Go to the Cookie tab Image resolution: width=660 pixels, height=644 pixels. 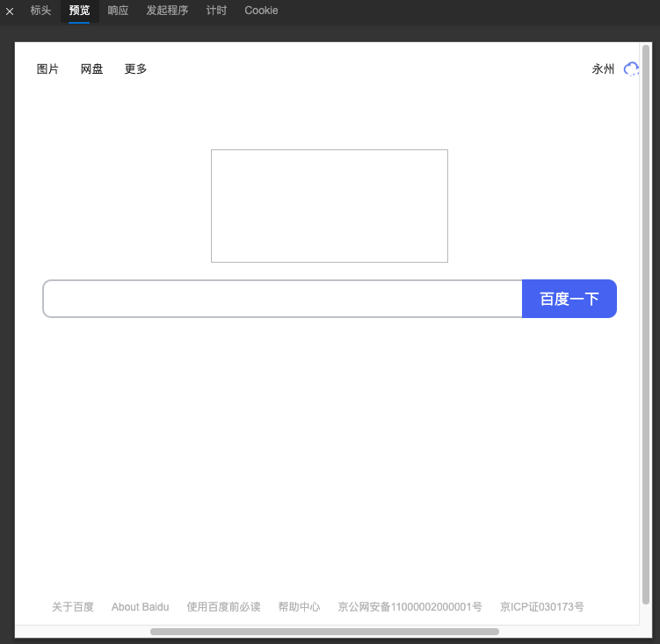tap(261, 11)
